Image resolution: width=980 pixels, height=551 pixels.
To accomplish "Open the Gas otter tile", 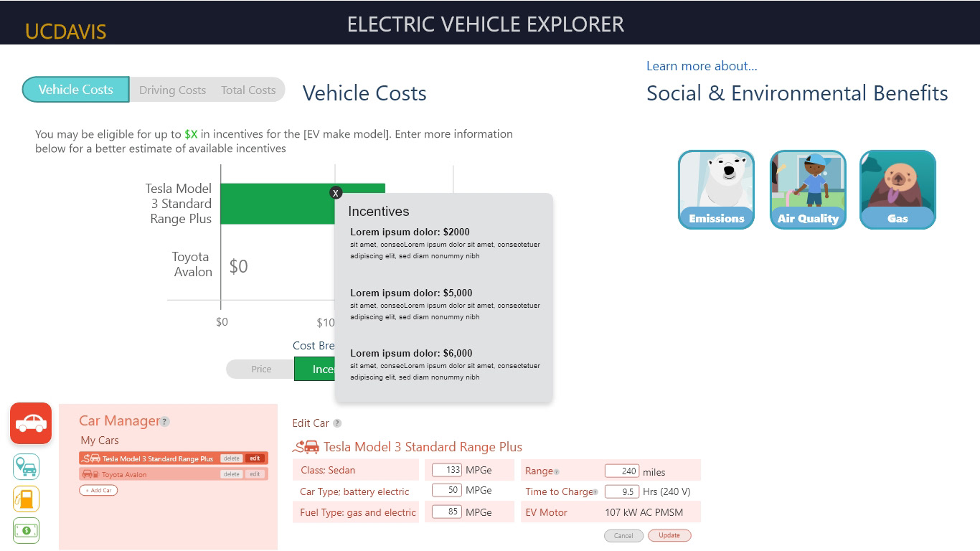I will 897,189.
